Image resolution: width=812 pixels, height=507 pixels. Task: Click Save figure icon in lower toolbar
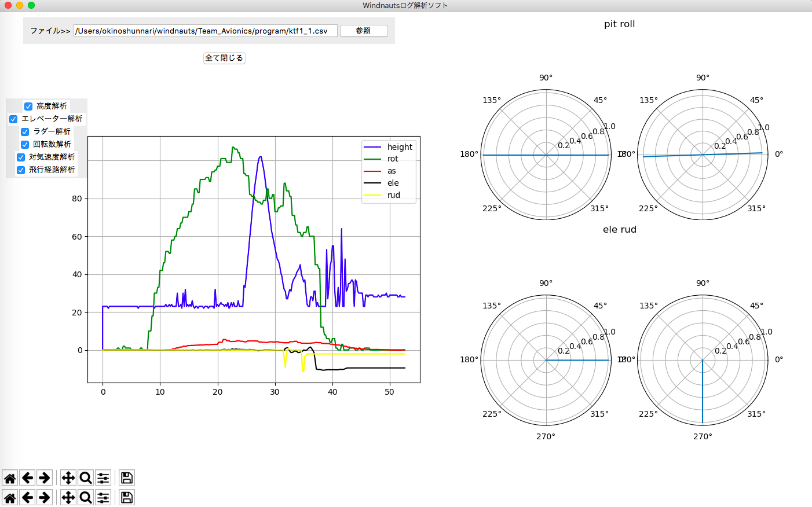pos(127,497)
